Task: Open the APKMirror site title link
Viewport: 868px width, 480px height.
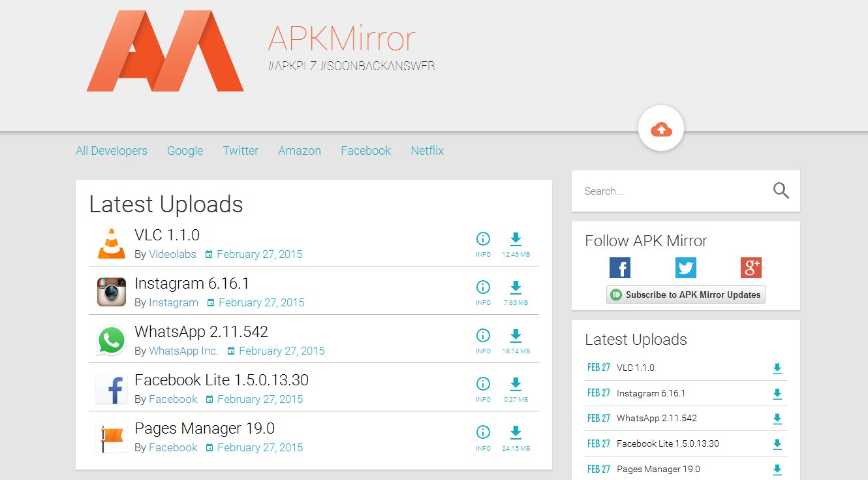Action: click(341, 39)
